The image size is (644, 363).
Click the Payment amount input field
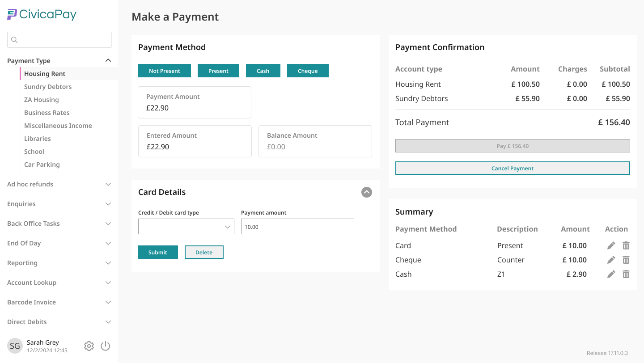[x=297, y=227]
